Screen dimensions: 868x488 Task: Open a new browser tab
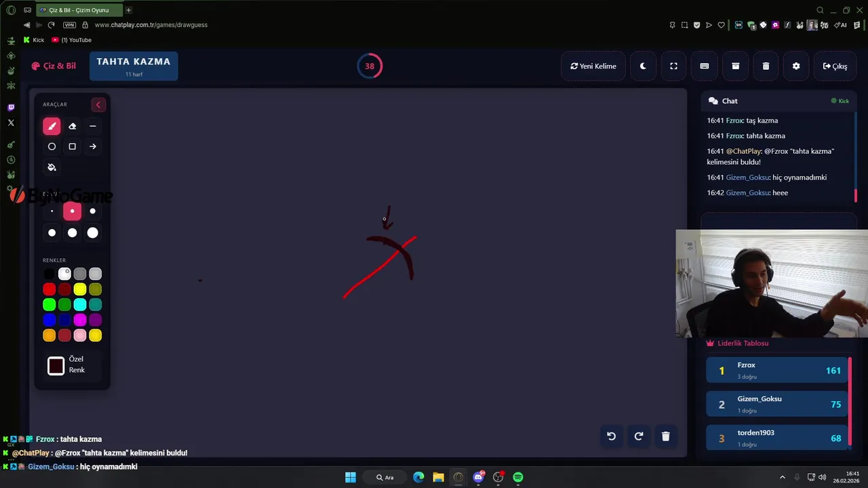click(129, 10)
